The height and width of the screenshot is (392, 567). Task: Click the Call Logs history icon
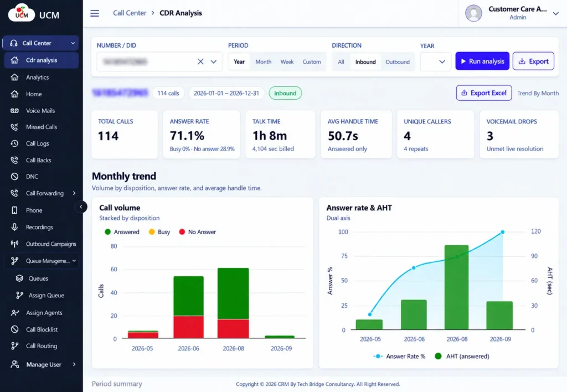pyautogui.click(x=14, y=143)
